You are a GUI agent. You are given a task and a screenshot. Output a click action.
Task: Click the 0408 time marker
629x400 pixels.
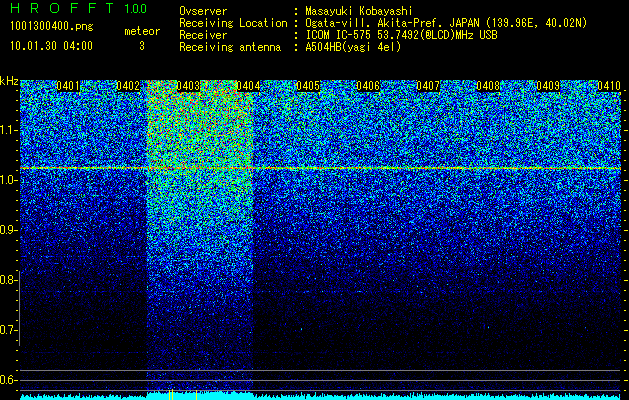pos(488,86)
